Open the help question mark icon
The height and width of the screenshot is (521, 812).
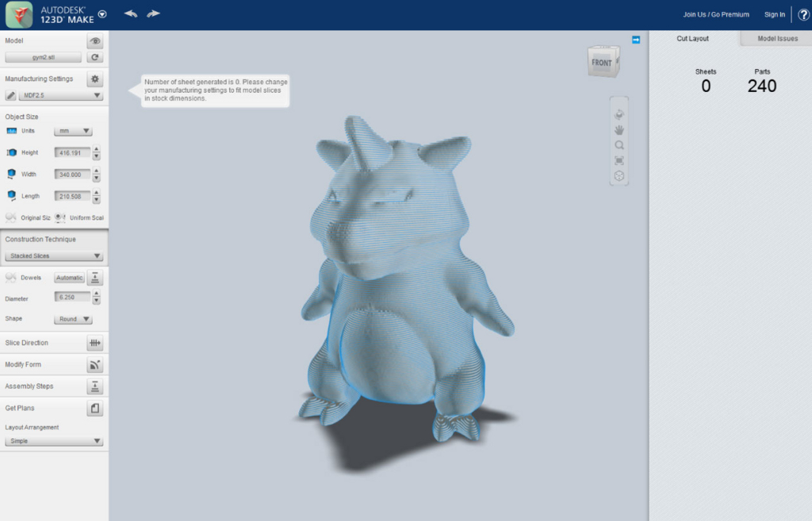click(x=803, y=14)
